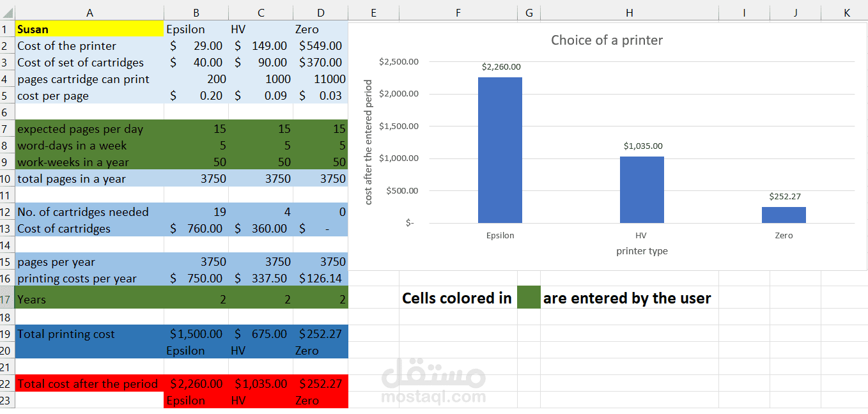Click the $1,035.00 data label on chart
868x414 pixels.
point(643,146)
